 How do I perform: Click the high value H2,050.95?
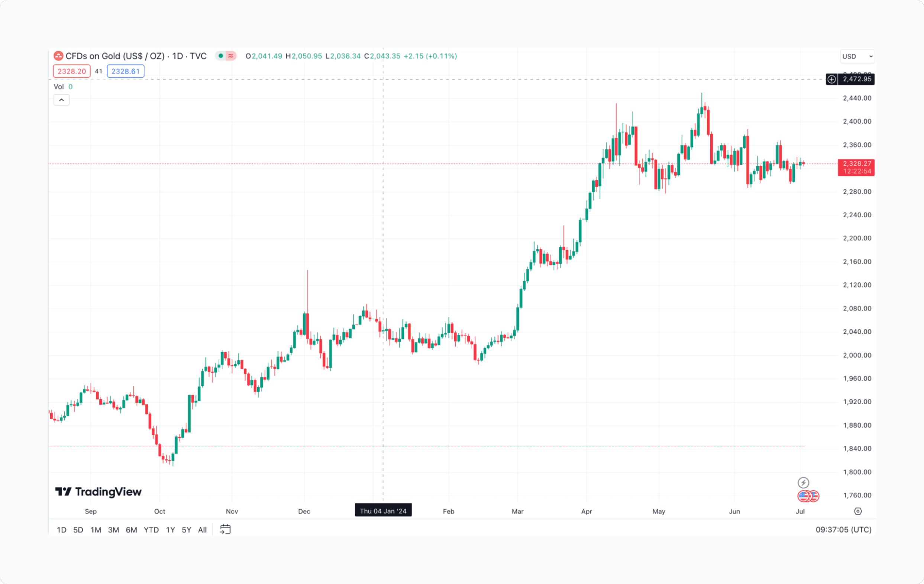304,56
